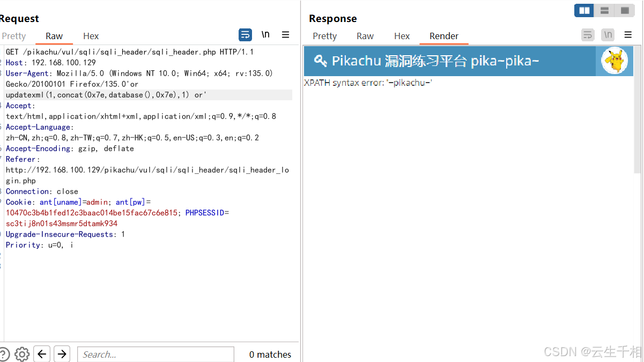This screenshot has height=362, width=644.
Task: Click the Pikachu avatar image
Action: 615,61
